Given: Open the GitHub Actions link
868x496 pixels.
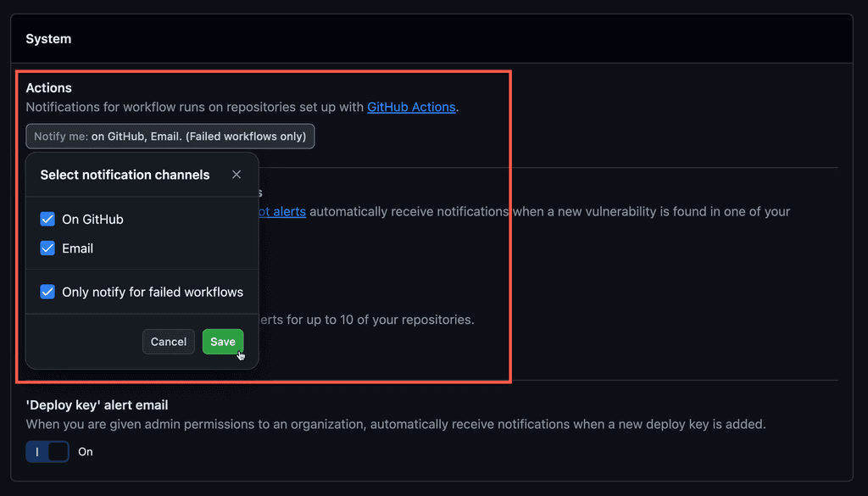Looking at the screenshot, I should point(410,107).
